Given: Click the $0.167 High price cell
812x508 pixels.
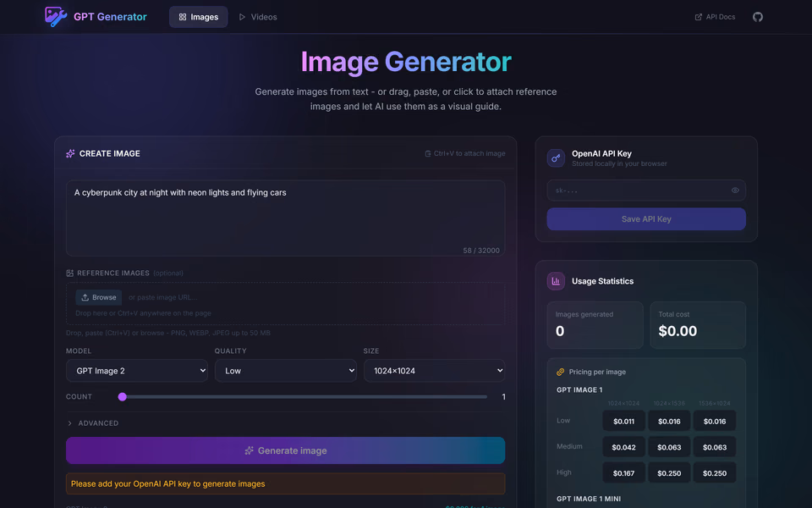Looking at the screenshot, I should (x=623, y=472).
